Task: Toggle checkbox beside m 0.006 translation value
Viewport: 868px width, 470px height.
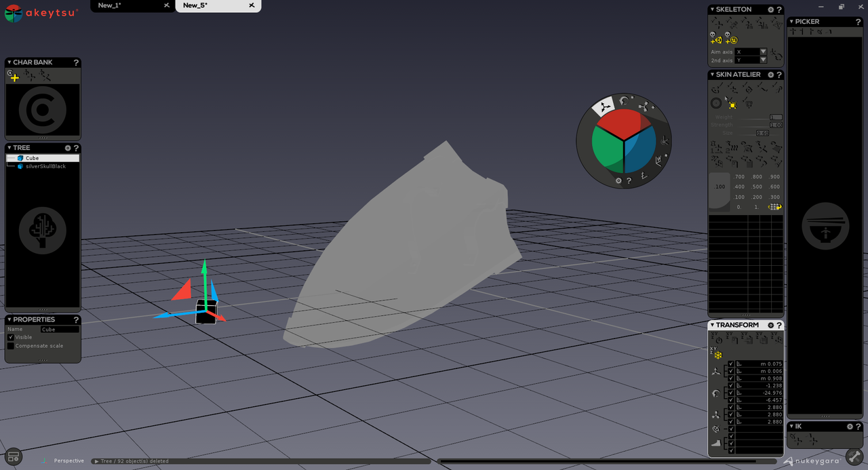Action: click(730, 372)
